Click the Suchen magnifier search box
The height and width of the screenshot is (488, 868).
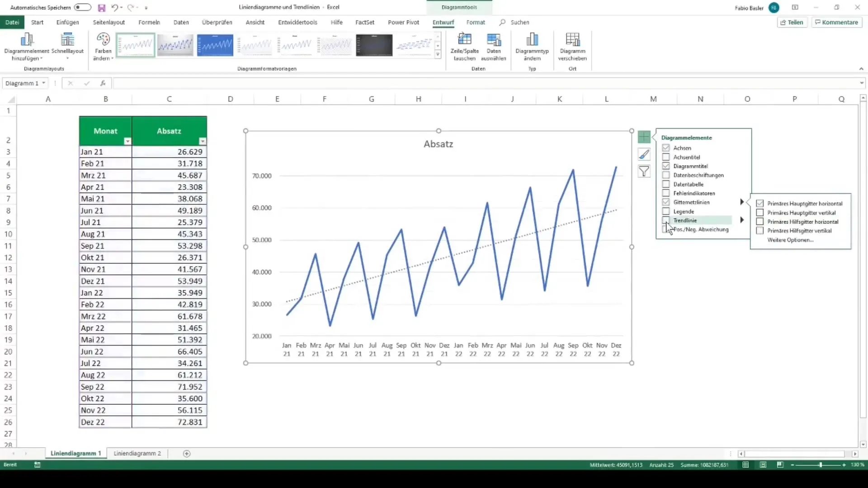click(x=514, y=22)
